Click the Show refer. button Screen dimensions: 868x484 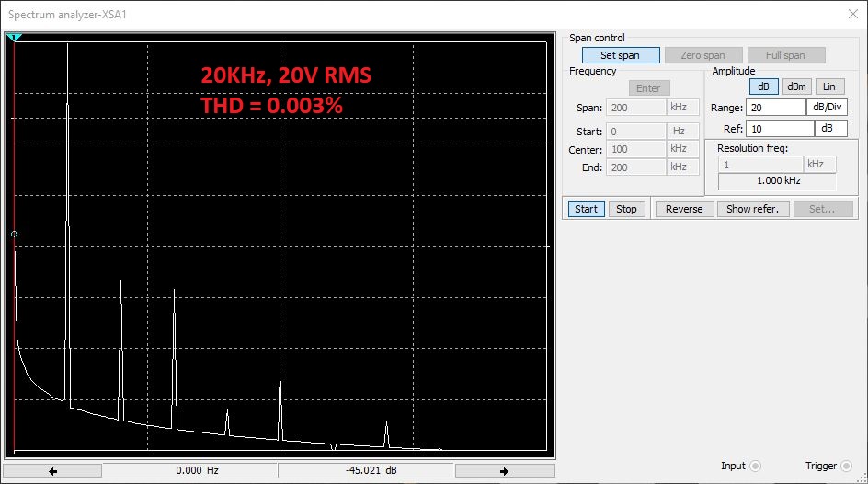point(753,209)
